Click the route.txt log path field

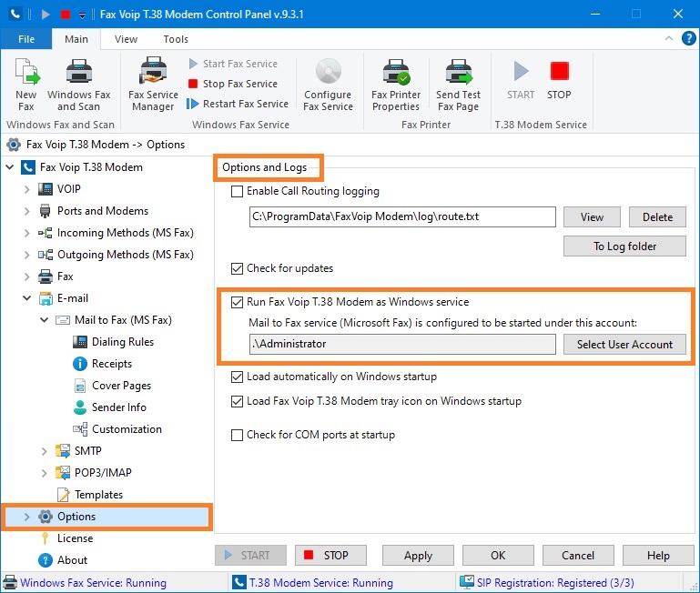(x=402, y=216)
